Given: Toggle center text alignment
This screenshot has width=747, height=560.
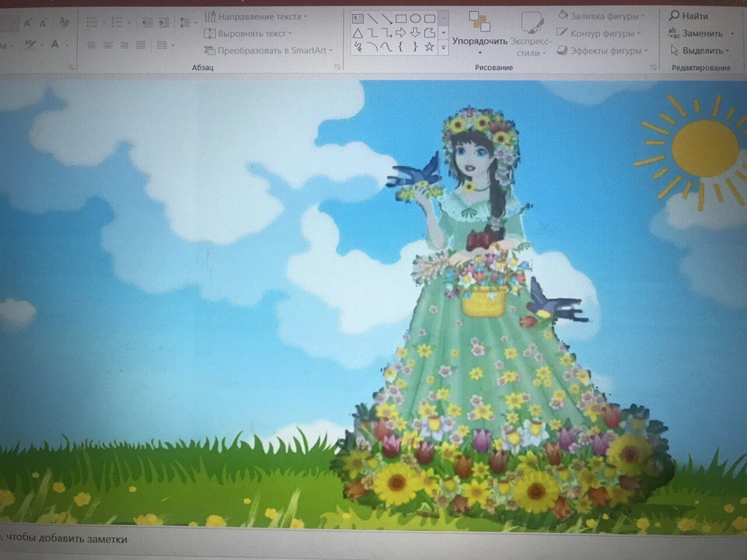Looking at the screenshot, I should pos(107,45).
